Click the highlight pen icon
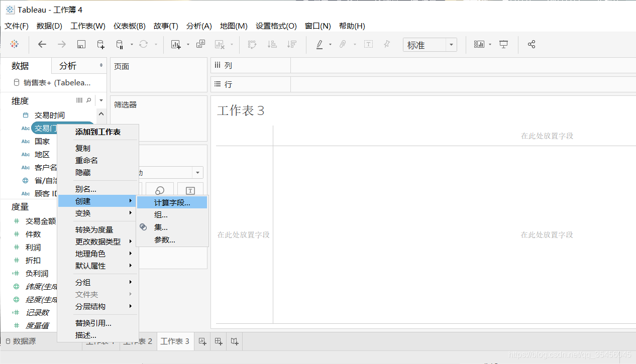 [x=320, y=44]
